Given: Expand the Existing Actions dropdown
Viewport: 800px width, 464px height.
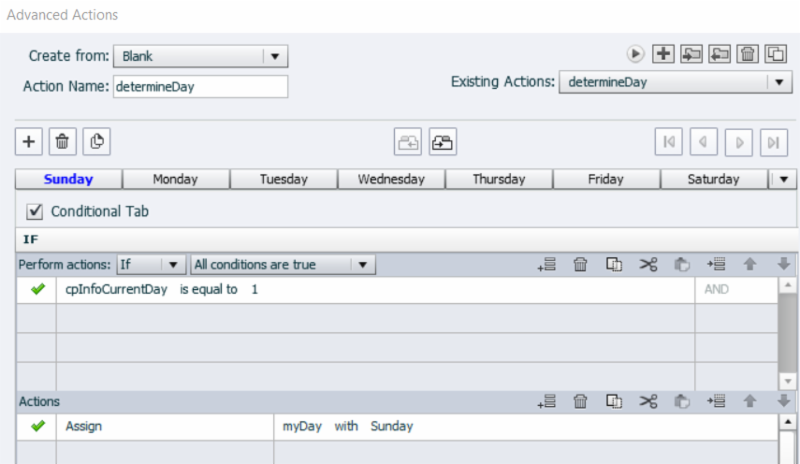Looking at the screenshot, I should [779, 82].
